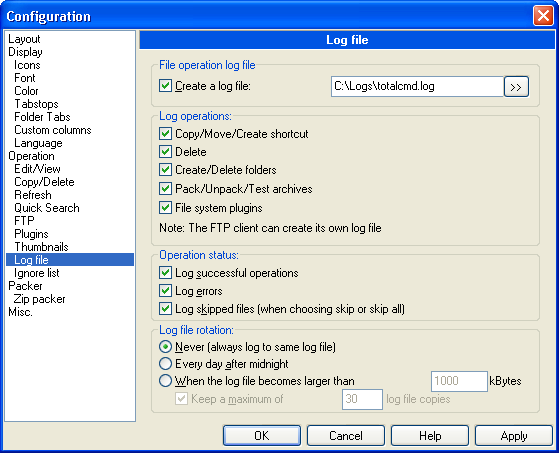Go to the Folder Tabs section
Screen dimensions: 559x453
pos(42,117)
